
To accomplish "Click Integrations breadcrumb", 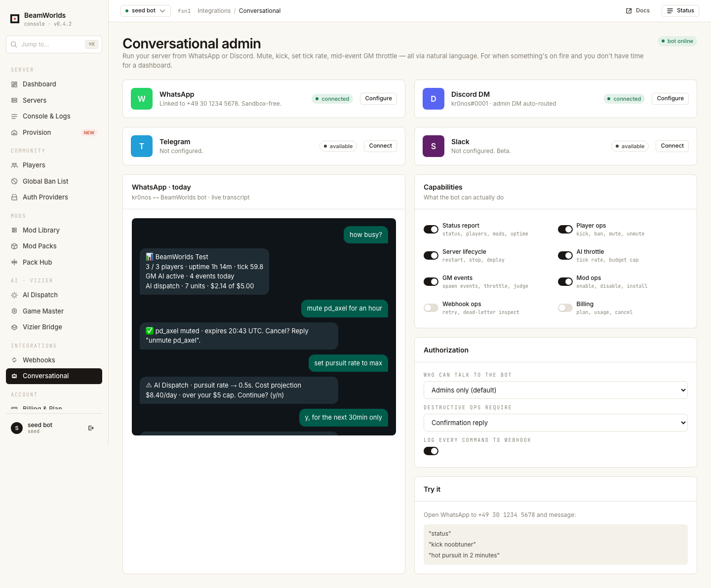I will (214, 11).
